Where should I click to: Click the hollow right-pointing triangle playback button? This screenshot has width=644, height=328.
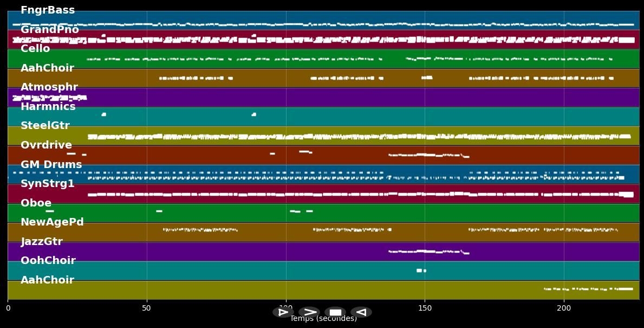pyautogui.click(x=283, y=312)
